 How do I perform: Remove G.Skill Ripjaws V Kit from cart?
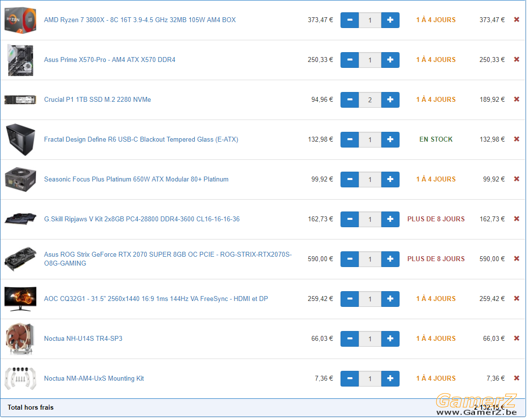click(x=517, y=219)
